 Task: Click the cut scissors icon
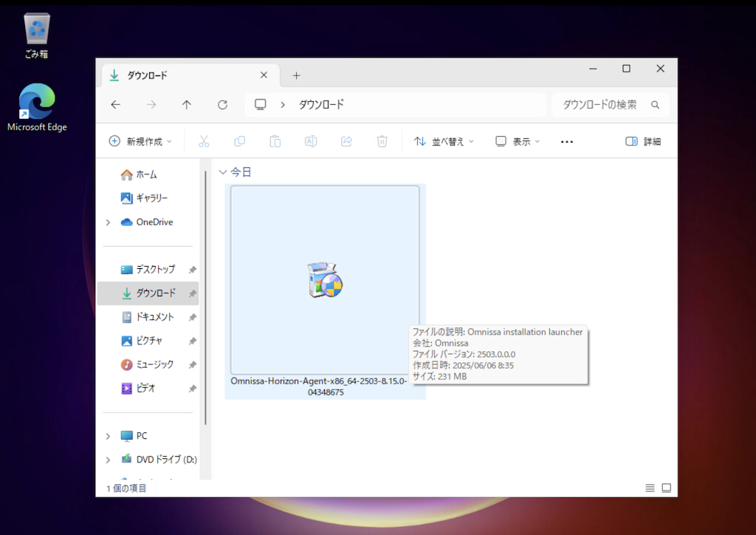[x=204, y=141]
